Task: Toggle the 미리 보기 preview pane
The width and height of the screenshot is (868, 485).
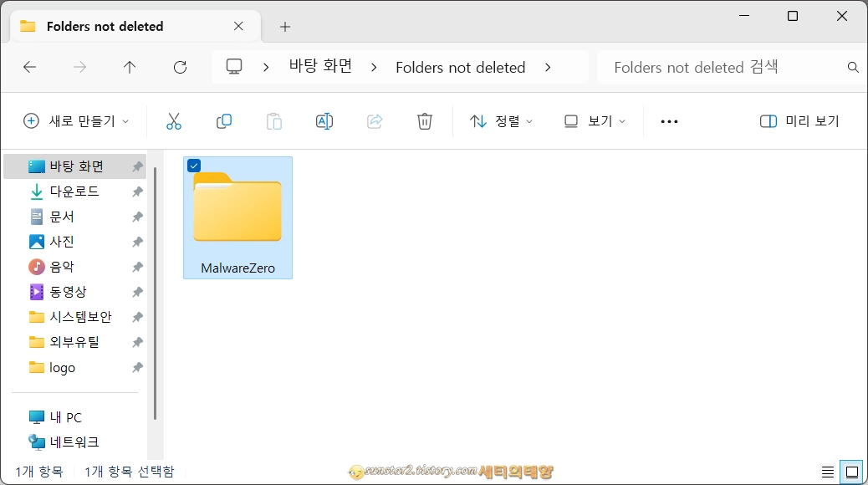Action: 791,120
